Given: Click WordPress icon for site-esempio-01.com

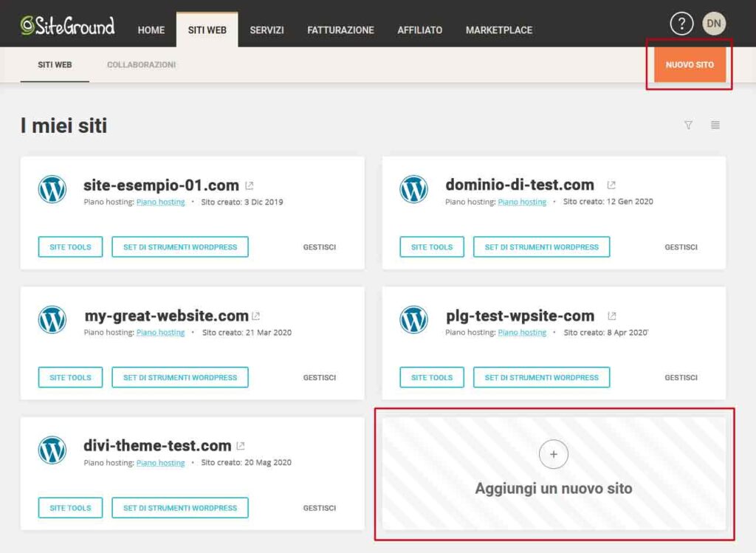Looking at the screenshot, I should click(52, 189).
